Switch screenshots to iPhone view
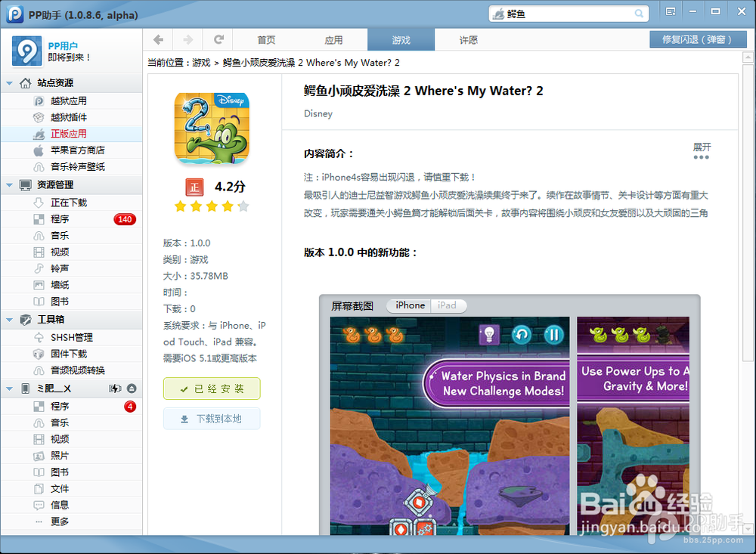The width and height of the screenshot is (756, 554). click(x=408, y=305)
